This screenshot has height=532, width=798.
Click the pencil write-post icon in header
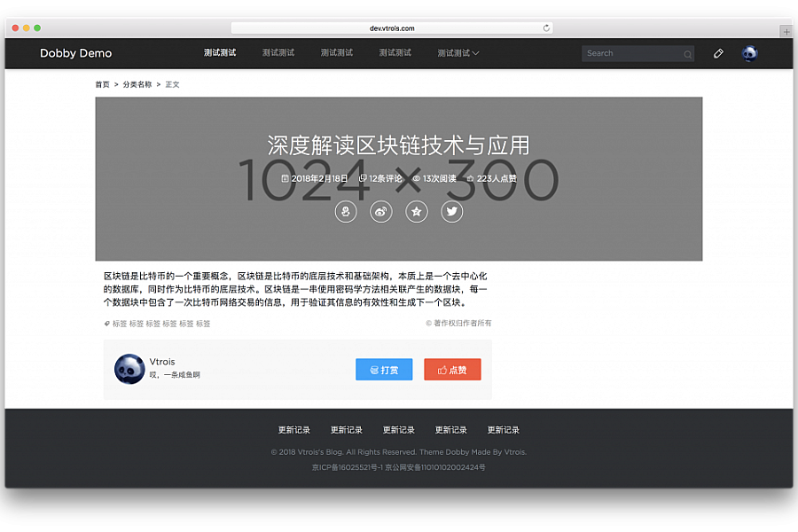718,53
